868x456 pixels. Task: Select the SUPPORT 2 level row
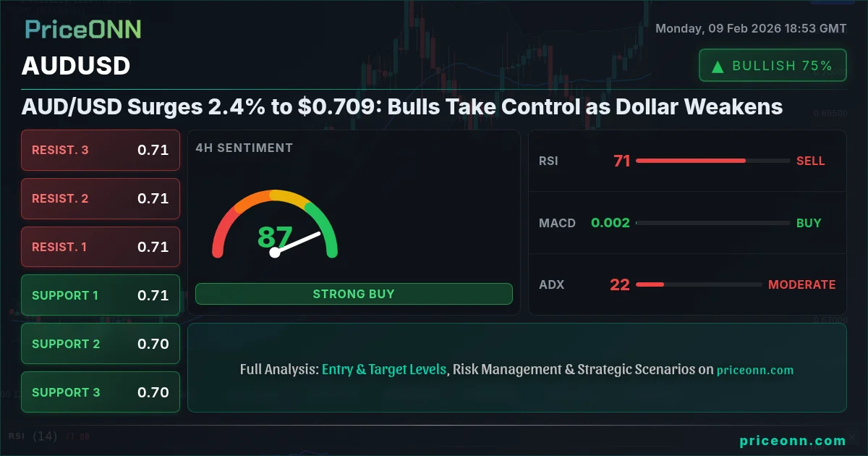point(101,344)
